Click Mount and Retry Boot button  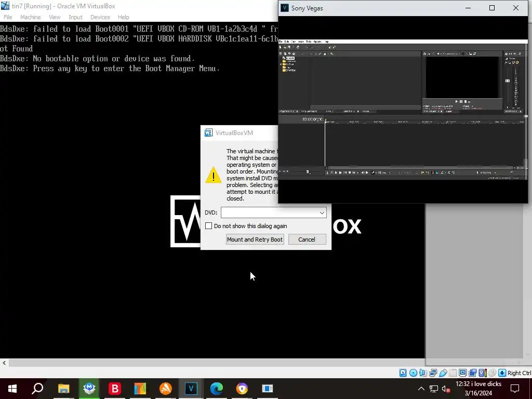click(x=255, y=239)
